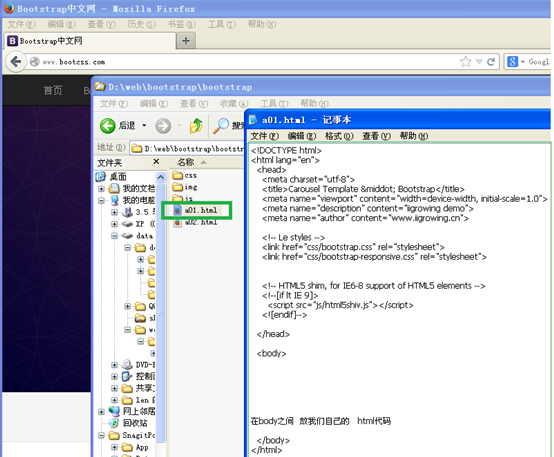Close the 文件夹 folder pane
This screenshot has height=457, width=554.
point(156,162)
